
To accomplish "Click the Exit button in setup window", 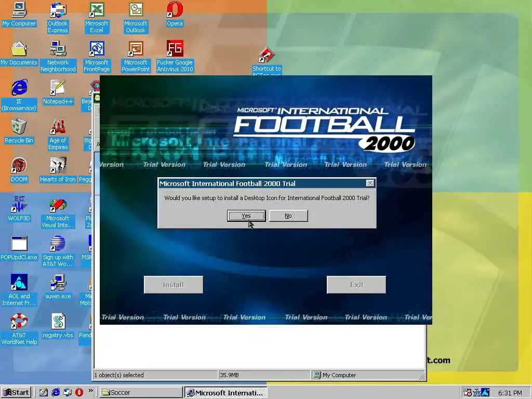I will point(356,285).
